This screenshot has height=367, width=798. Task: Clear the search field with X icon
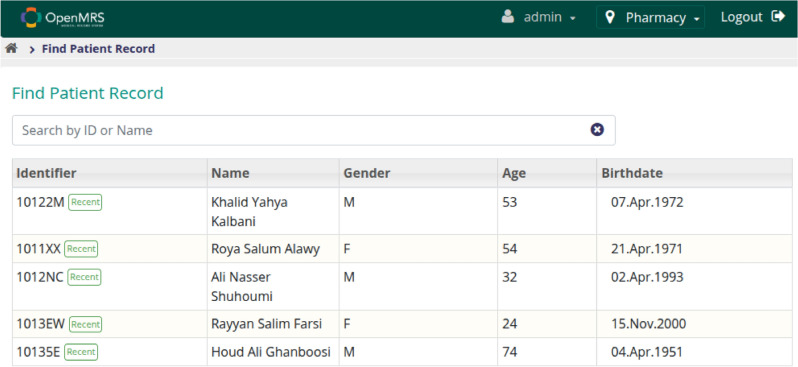[597, 130]
